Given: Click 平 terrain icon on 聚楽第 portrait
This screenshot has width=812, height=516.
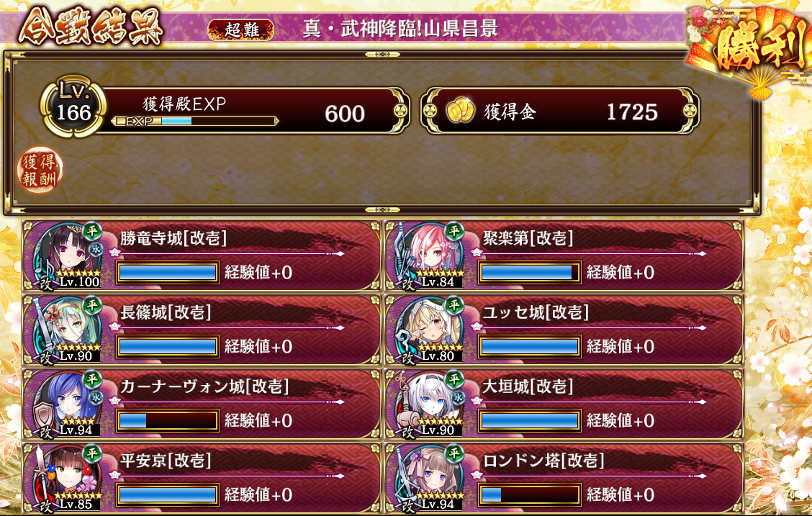Looking at the screenshot, I should pyautogui.click(x=454, y=230).
